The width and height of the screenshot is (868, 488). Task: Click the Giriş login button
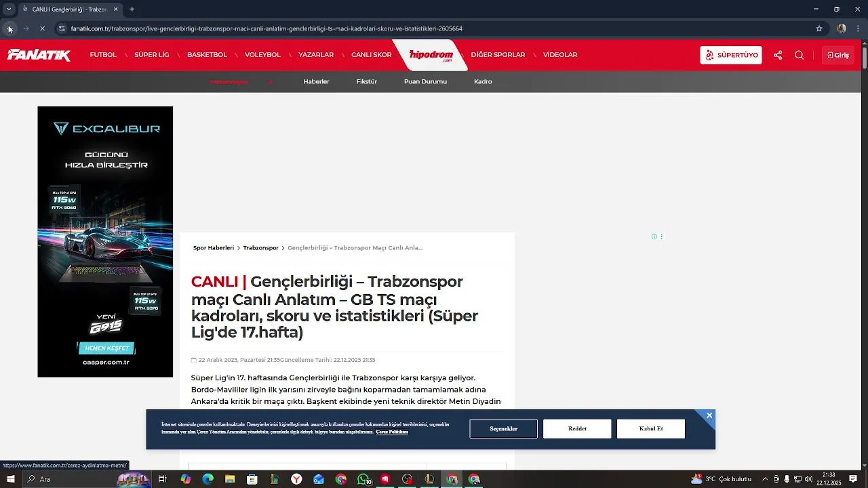(x=838, y=55)
